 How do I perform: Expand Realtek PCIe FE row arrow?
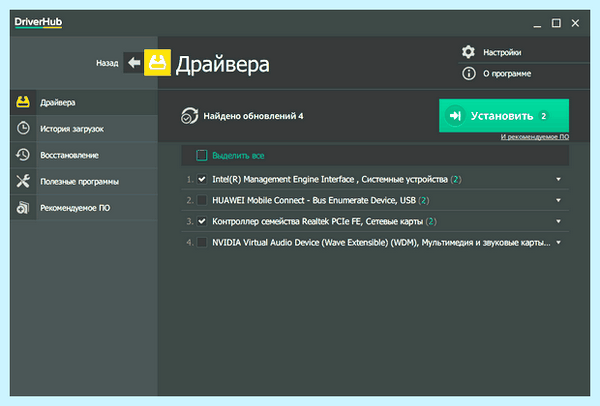pos(558,221)
